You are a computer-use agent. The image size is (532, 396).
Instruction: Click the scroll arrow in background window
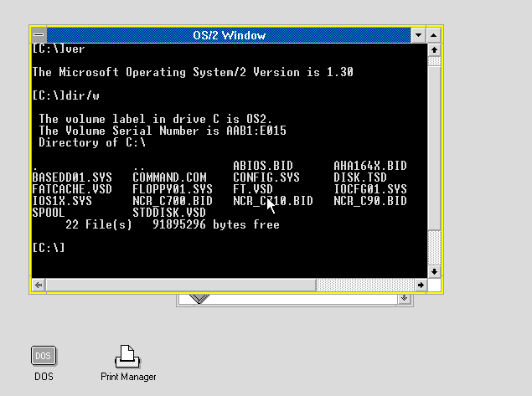(404, 298)
